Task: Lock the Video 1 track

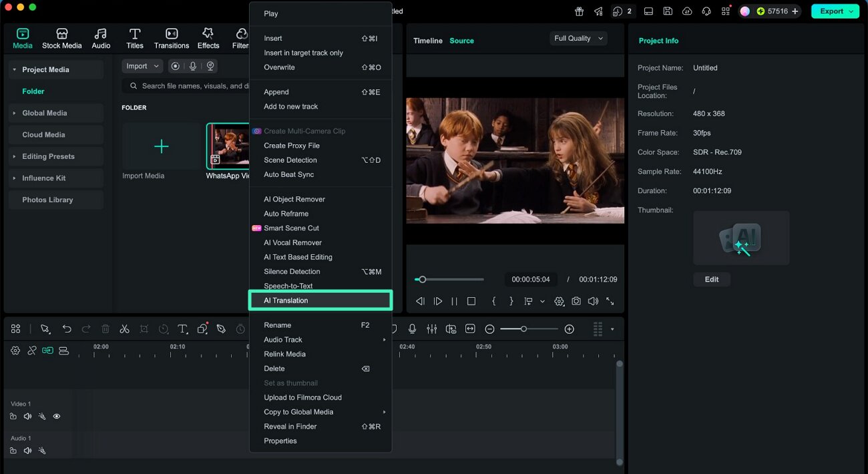Action: 13,417
